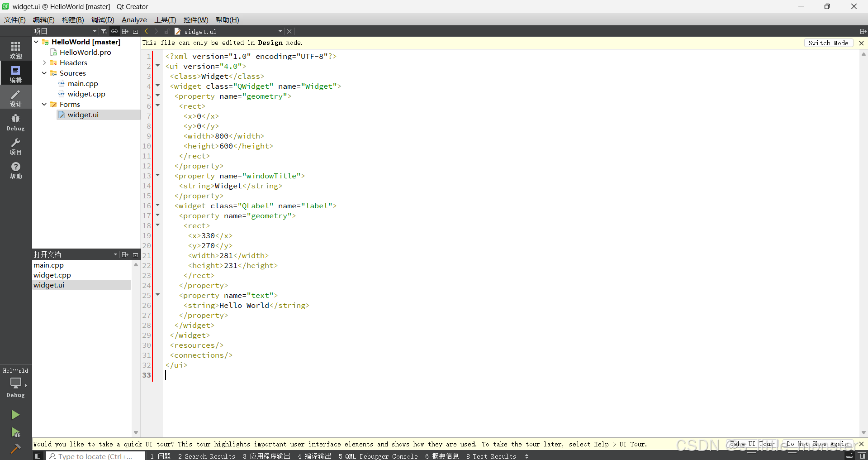This screenshot has height=460, width=868.
Task: Select widget.cpp in open documents list
Action: point(52,275)
